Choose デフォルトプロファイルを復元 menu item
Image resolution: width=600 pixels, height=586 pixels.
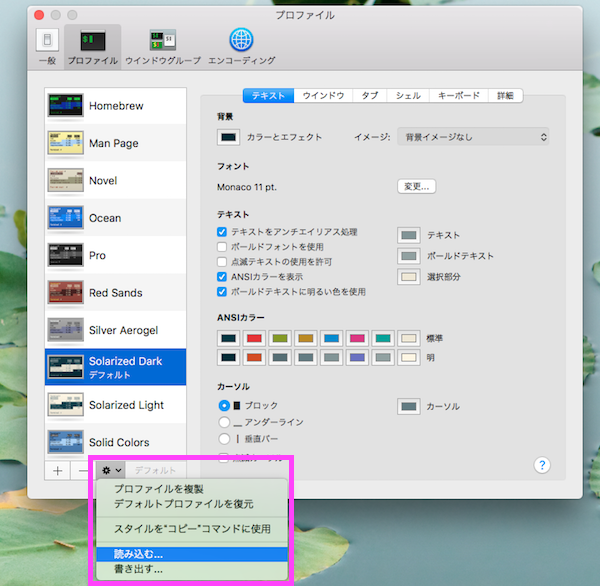(x=192, y=504)
